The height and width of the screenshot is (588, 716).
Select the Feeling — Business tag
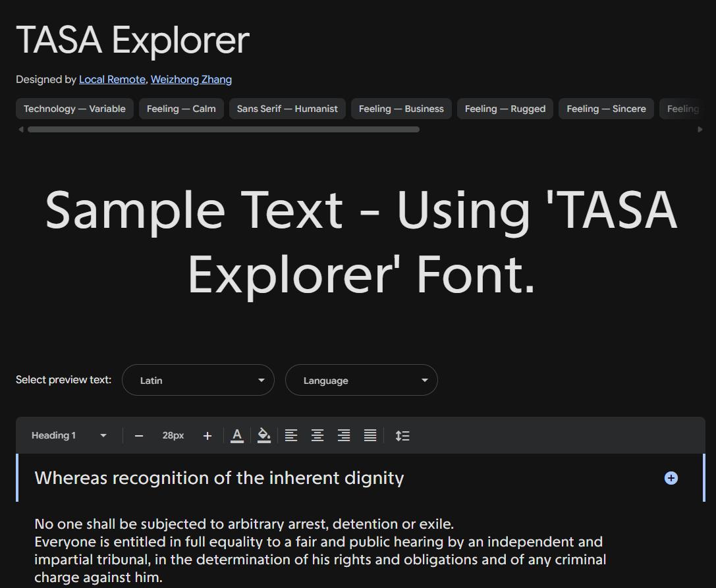[401, 109]
